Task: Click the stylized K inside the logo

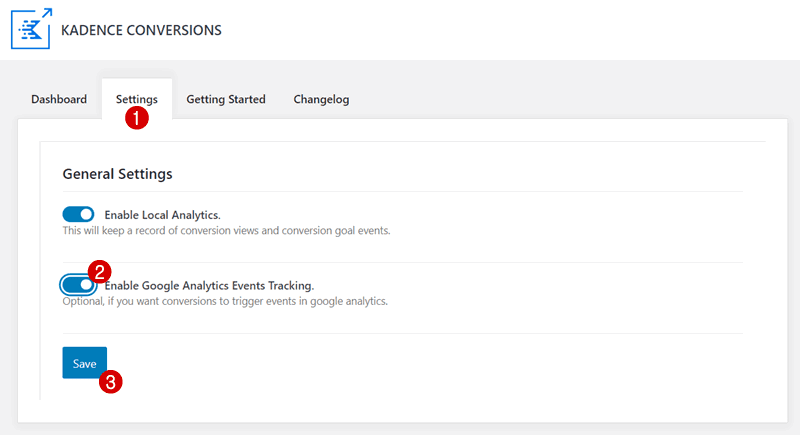Action: [x=30, y=31]
